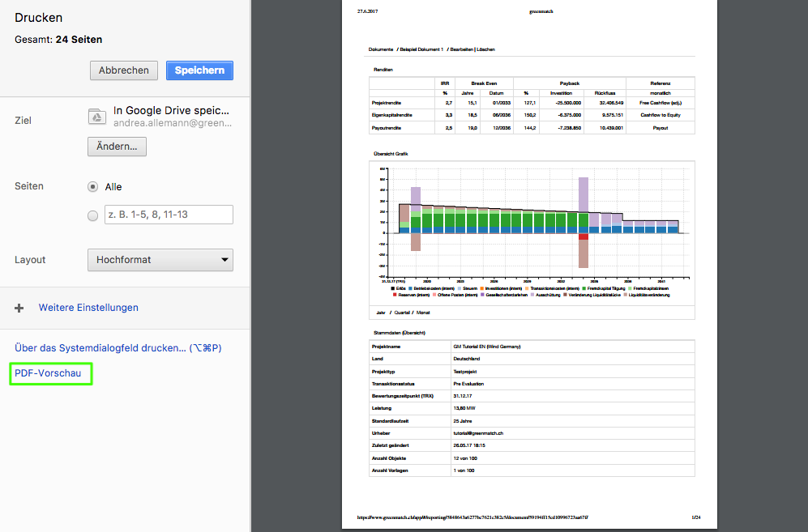
Task: Select Monat below the chart
Action: (x=425, y=312)
